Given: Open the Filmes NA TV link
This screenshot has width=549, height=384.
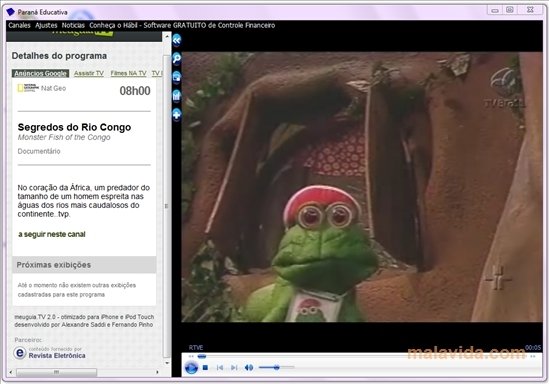Looking at the screenshot, I should point(128,73).
